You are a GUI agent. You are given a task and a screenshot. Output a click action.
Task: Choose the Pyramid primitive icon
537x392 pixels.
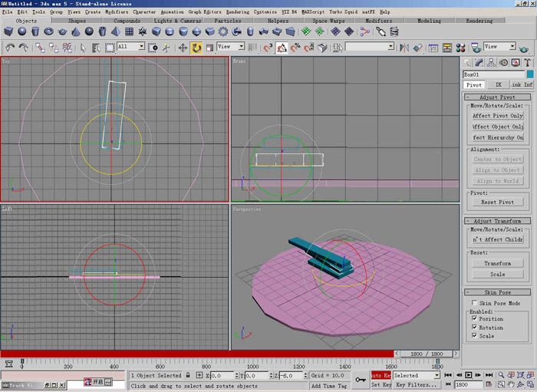click(x=116, y=32)
